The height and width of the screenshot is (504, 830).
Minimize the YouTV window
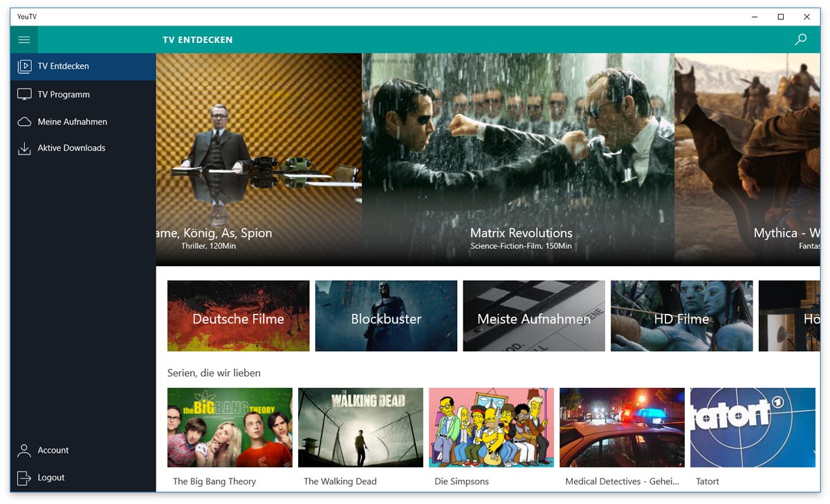(x=755, y=17)
